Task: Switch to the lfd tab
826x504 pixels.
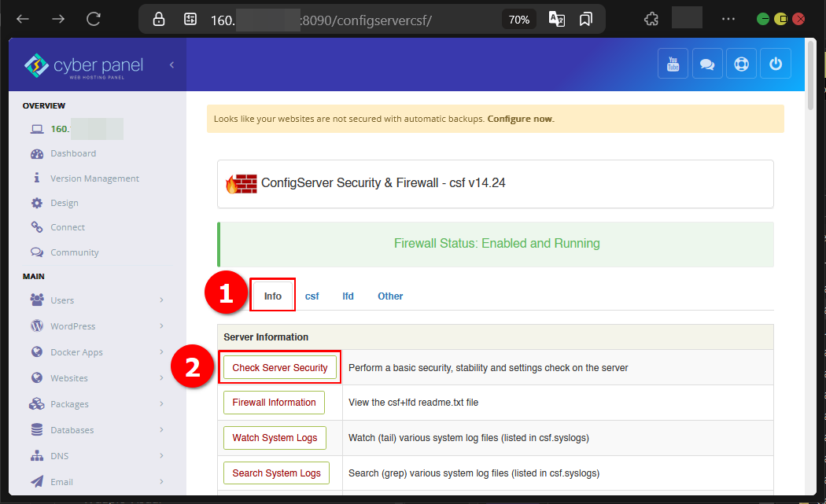Action: 348,296
